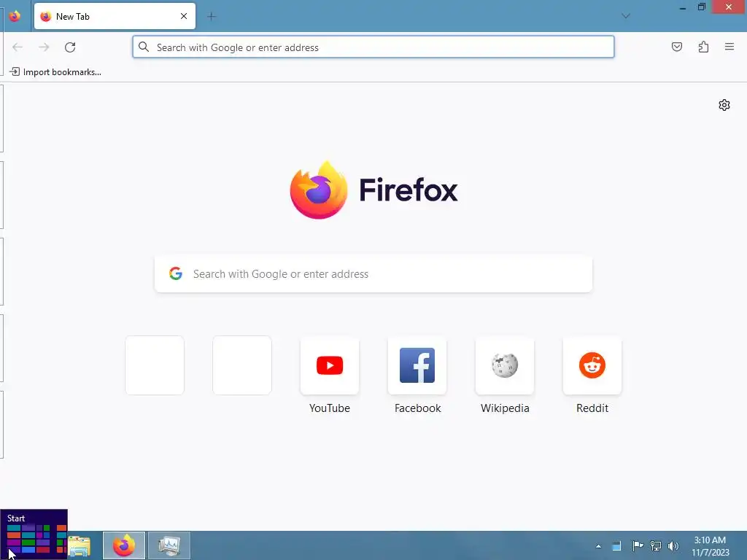Screen dimensions: 747x560
Task: Open the first blank shortcut tile
Action: pyautogui.click(x=155, y=365)
